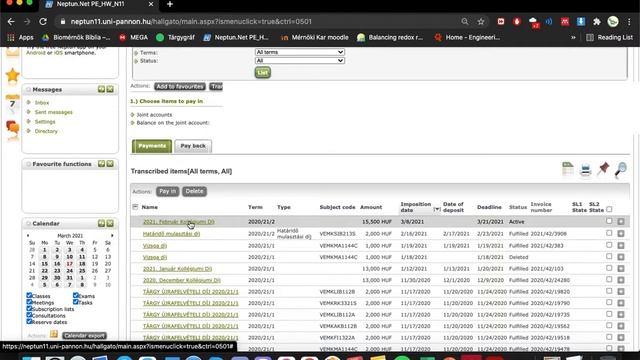Open the browser profile avatar
Image resolution: width=640 pixels, height=360 pixels.
(613, 22)
